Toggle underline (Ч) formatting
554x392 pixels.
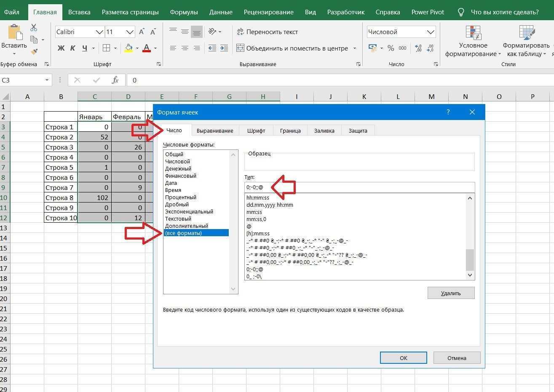click(84, 48)
